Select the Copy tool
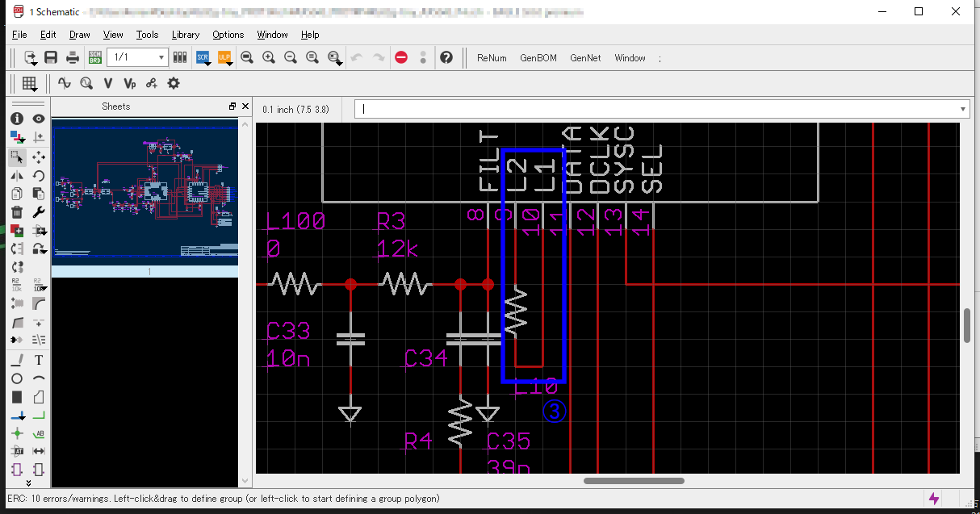980x514 pixels. [x=17, y=194]
